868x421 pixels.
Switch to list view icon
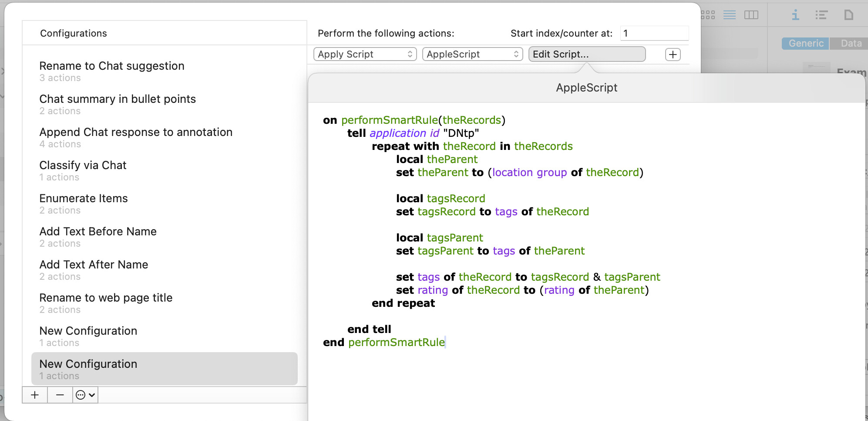pyautogui.click(x=730, y=15)
